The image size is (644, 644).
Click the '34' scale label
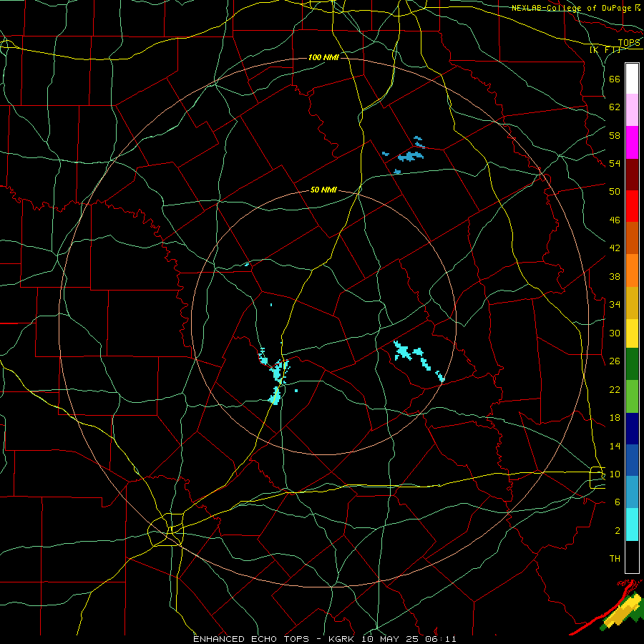(x=615, y=304)
